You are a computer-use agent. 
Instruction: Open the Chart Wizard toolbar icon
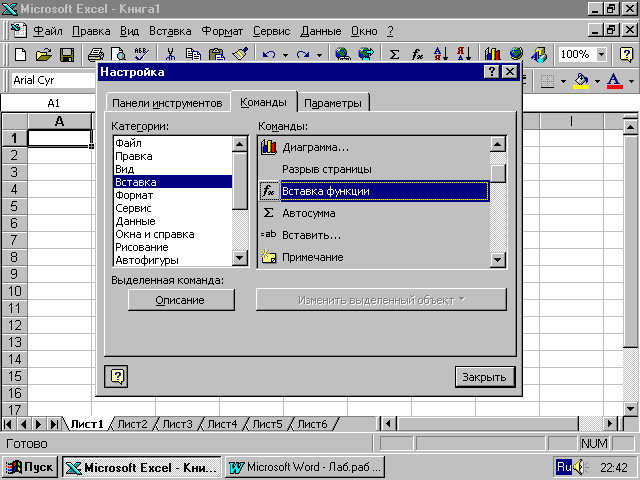(493, 54)
